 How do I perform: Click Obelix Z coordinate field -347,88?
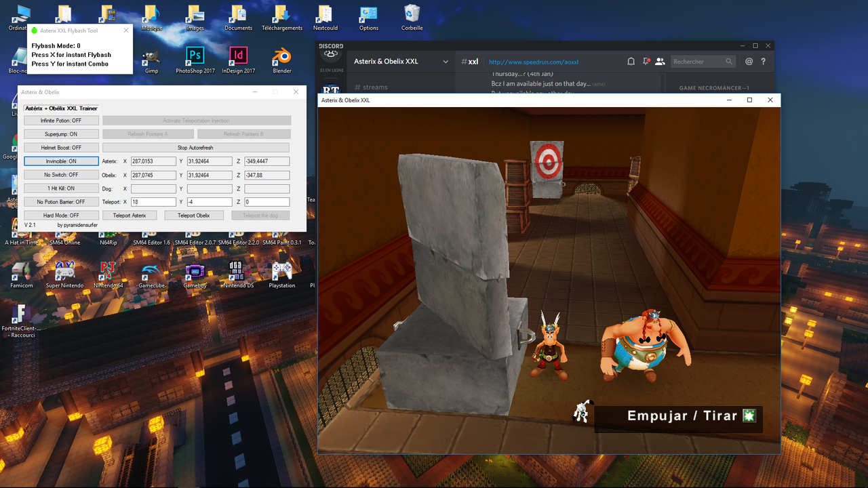pos(267,175)
